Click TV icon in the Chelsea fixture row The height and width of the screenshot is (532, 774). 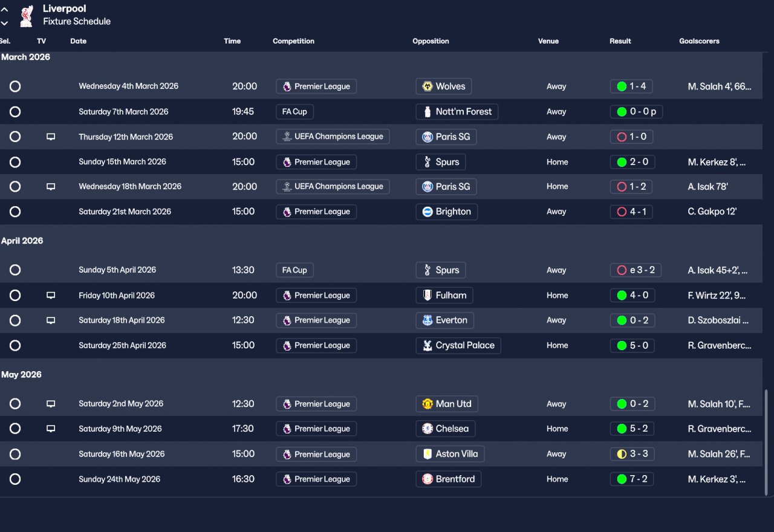[51, 429]
